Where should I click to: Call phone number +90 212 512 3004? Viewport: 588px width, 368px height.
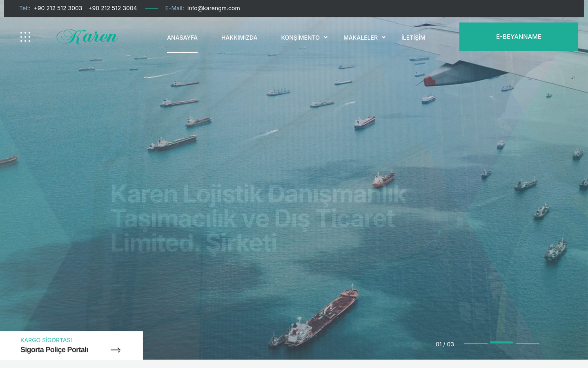(113, 8)
